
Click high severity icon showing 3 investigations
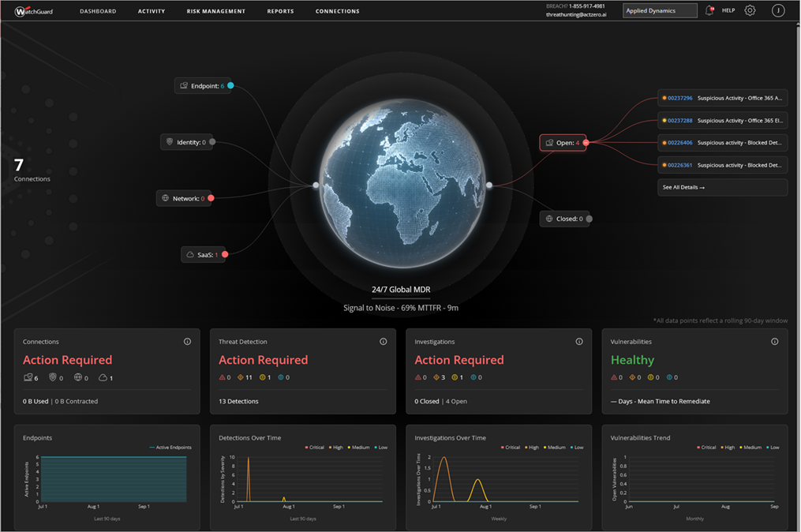click(436, 377)
